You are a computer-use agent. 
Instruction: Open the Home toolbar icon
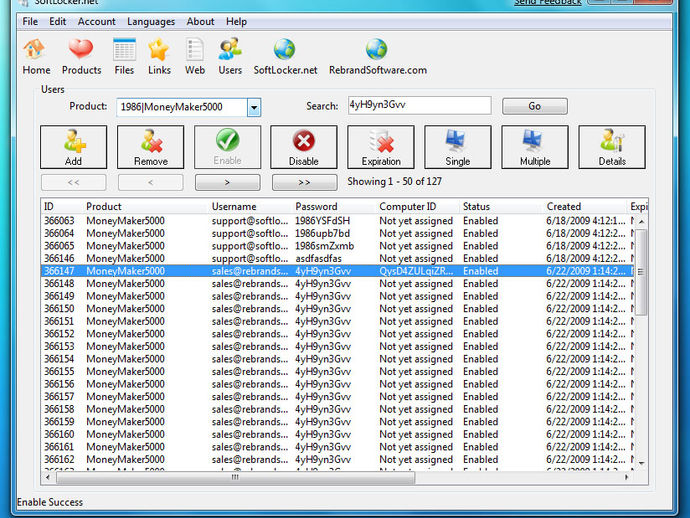pyautogui.click(x=36, y=56)
